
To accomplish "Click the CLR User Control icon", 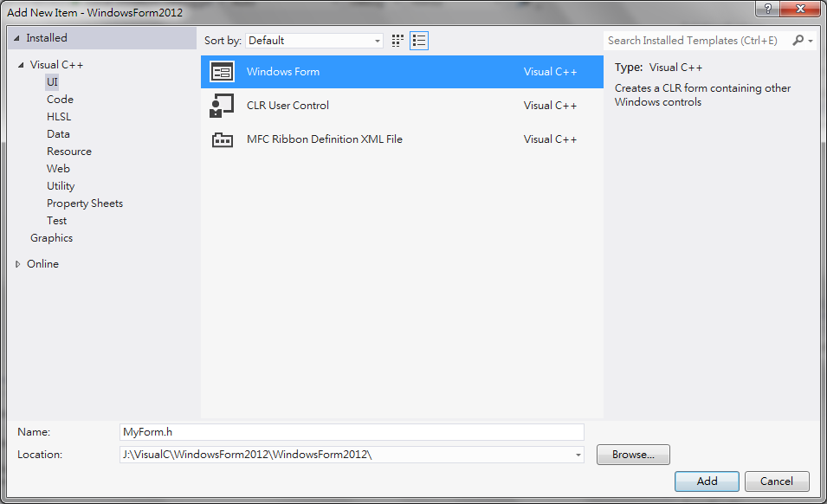I will point(222,106).
